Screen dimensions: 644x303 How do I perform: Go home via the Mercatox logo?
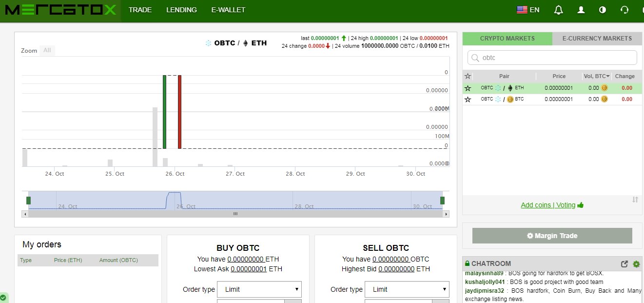point(60,10)
